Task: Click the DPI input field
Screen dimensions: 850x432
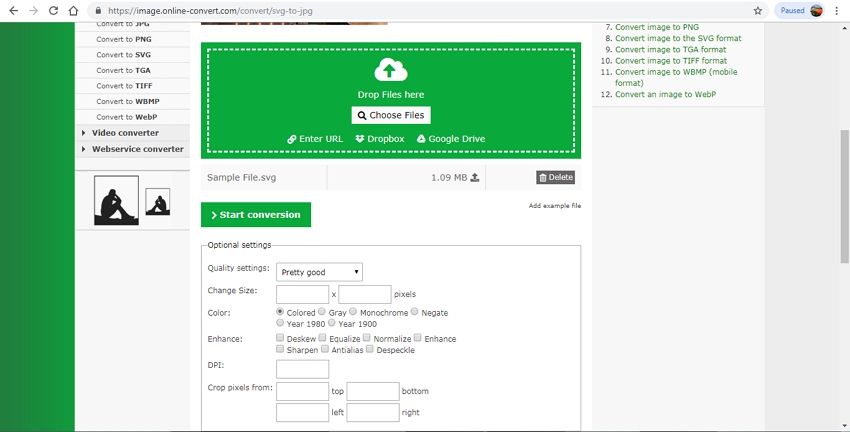Action: pyautogui.click(x=302, y=369)
